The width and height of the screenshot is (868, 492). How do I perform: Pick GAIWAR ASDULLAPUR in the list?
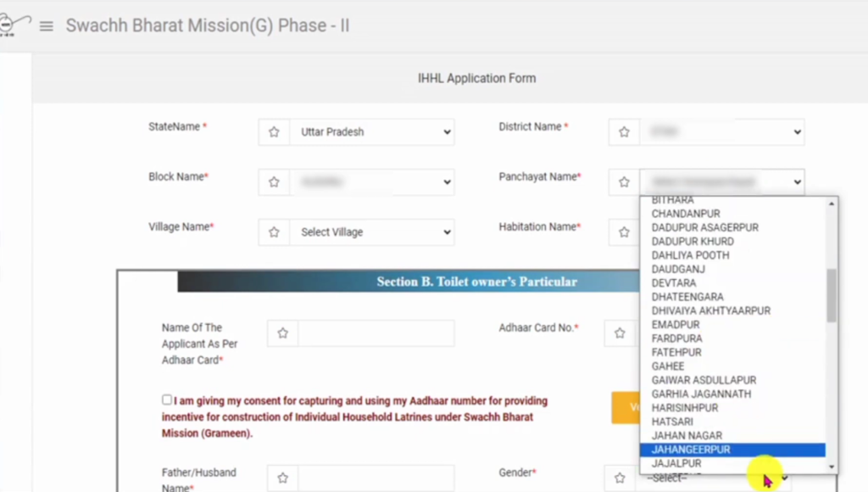coord(732,380)
